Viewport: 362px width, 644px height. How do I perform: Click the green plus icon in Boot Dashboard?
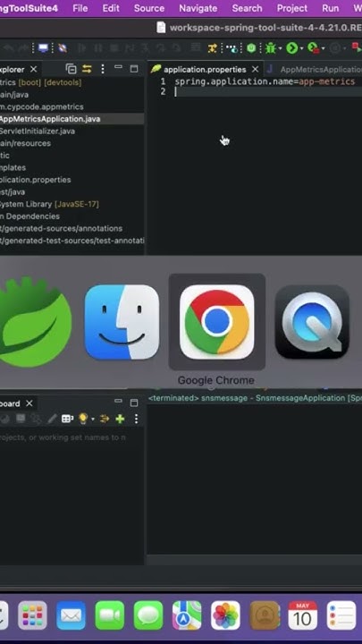click(120, 419)
